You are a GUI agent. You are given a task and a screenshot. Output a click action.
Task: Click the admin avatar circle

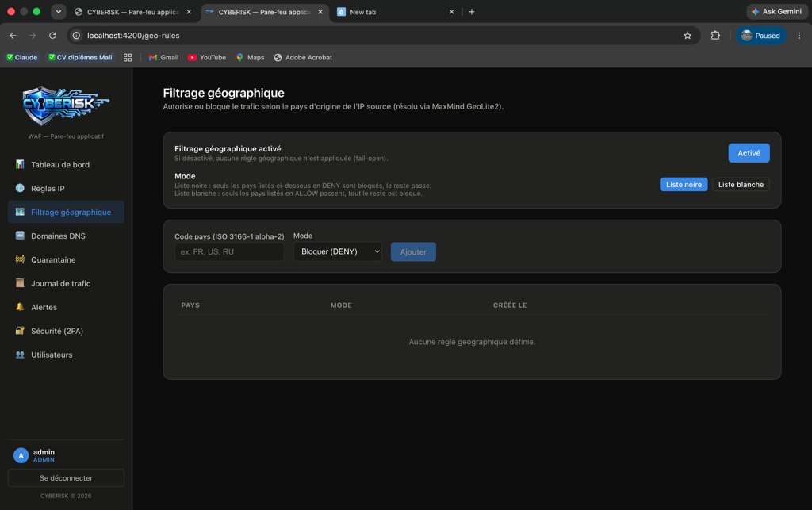coord(21,455)
